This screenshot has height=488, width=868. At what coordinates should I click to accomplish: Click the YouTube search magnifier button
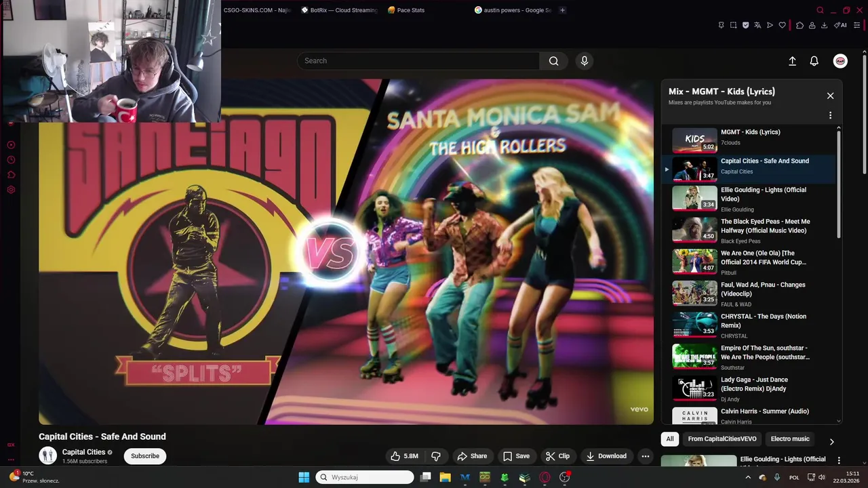tap(554, 61)
